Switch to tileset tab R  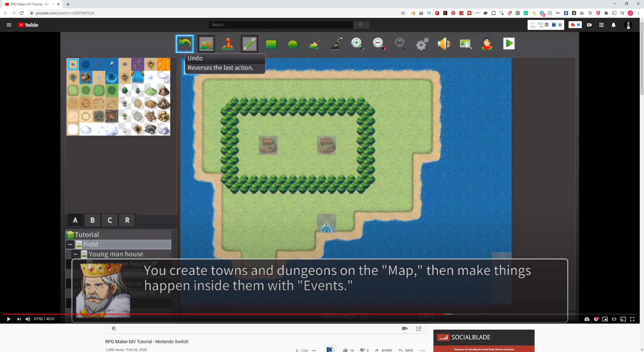(127, 220)
